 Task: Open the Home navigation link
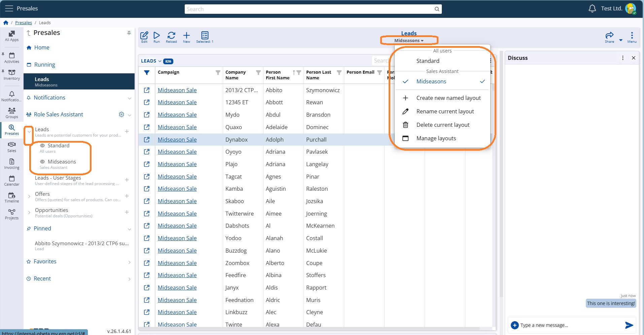pyautogui.click(x=42, y=47)
